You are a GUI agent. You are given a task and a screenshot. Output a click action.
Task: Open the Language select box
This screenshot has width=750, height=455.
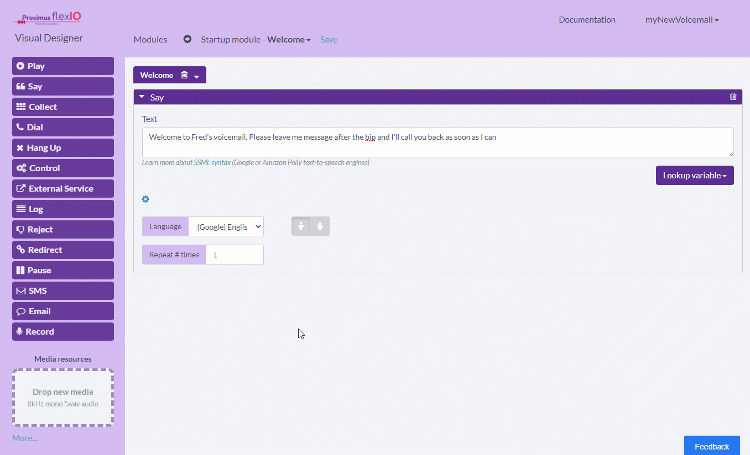pos(226,227)
